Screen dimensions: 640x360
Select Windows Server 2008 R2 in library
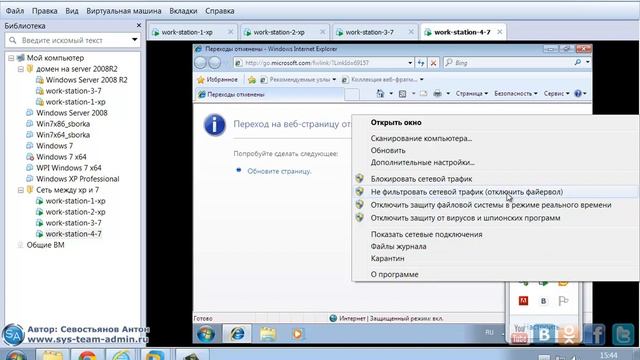(x=86, y=80)
